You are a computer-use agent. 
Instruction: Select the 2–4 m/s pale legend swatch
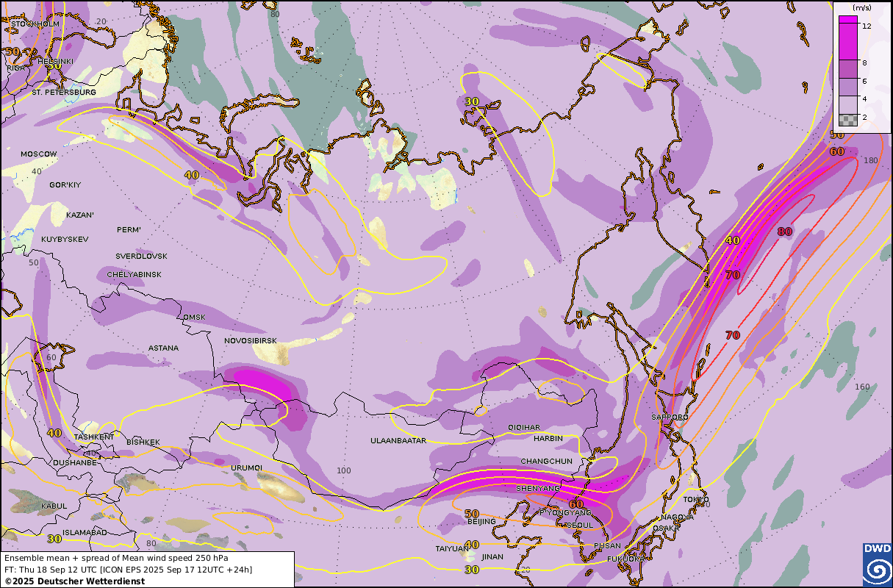(x=848, y=107)
